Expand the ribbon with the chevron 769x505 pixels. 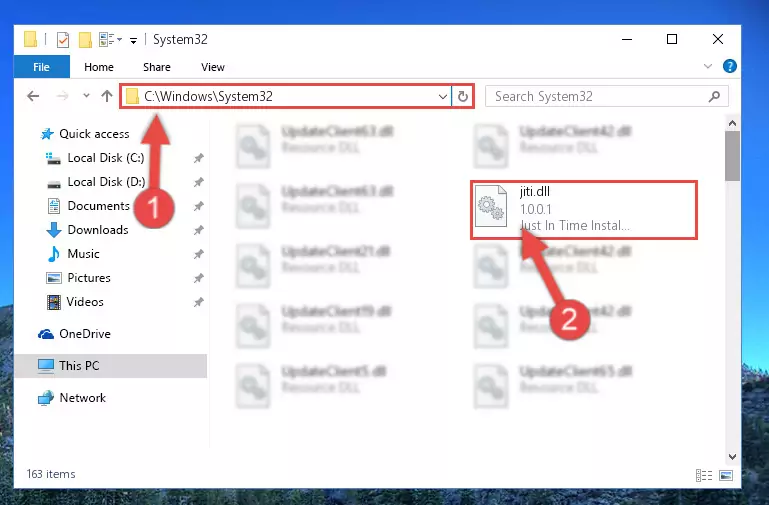[708, 66]
